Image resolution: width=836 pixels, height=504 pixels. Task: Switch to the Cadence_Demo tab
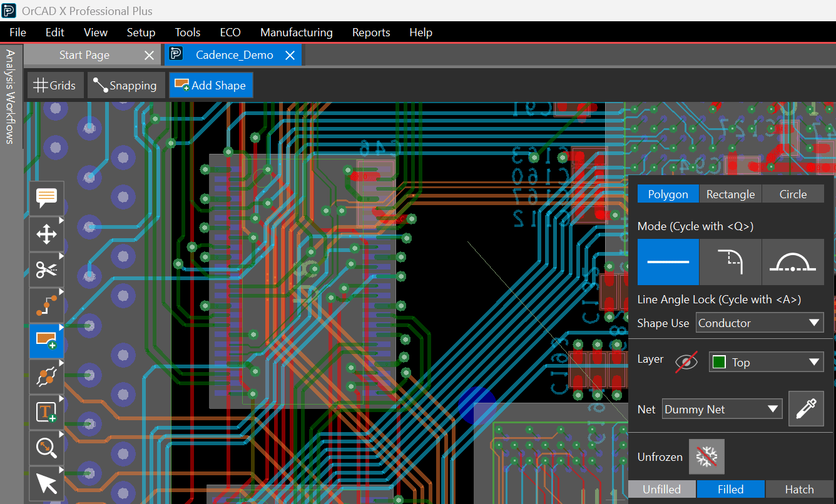point(234,55)
